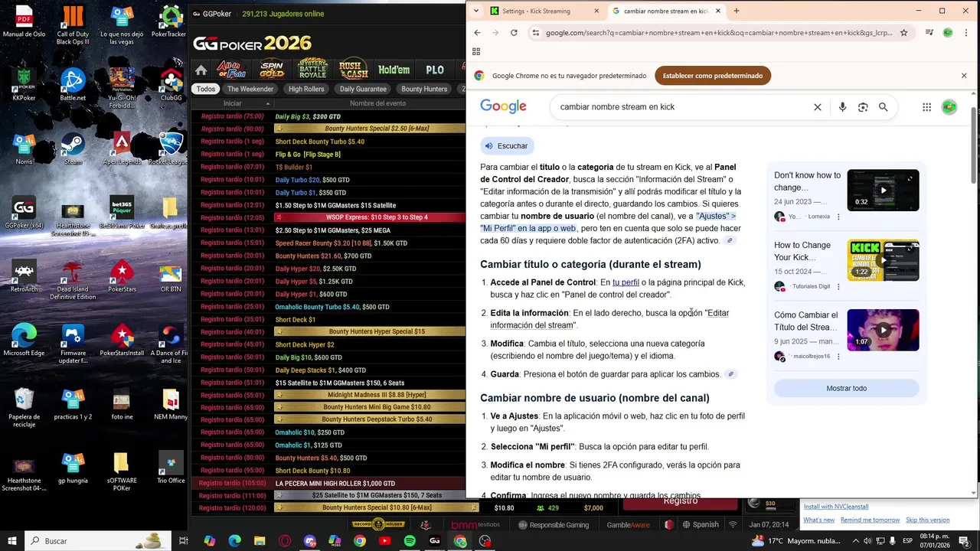Sort tournaments by Iniciar column
This screenshot has width=980, height=551.
[x=233, y=103]
